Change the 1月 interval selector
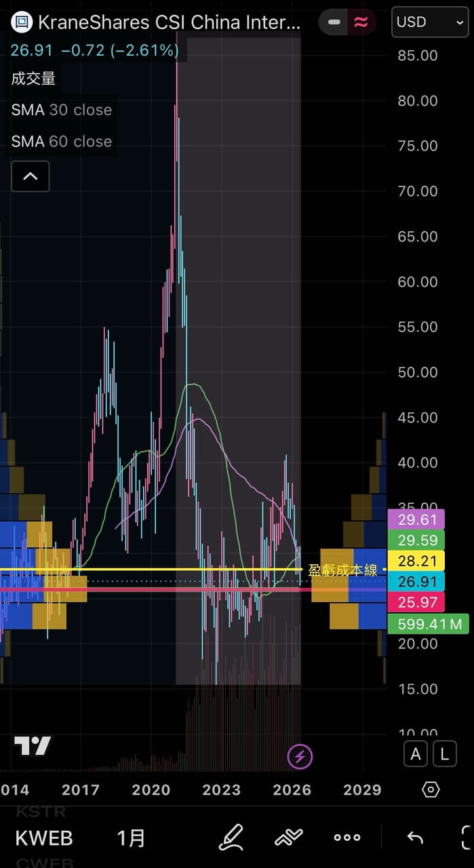 pos(131,838)
